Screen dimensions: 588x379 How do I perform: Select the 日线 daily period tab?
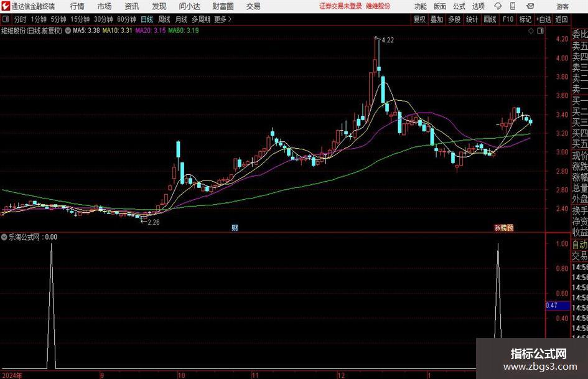[x=147, y=19]
